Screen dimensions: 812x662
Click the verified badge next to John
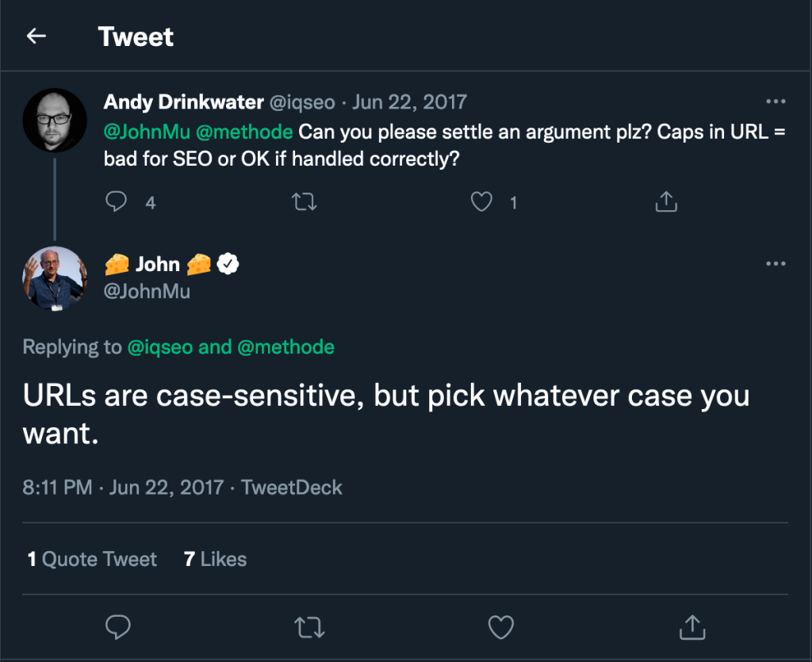(x=228, y=264)
